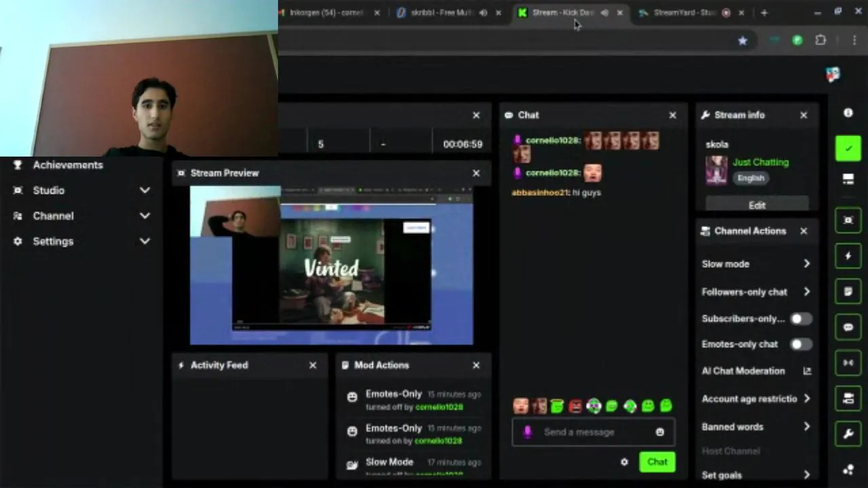Close the Mod Actions panel
This screenshot has height=488, width=868.
coord(476,365)
